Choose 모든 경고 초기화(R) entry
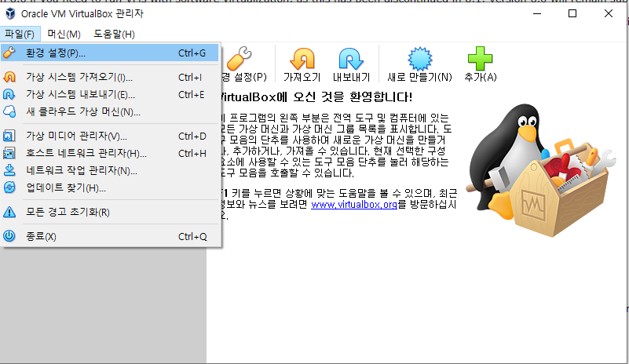 [109, 212]
